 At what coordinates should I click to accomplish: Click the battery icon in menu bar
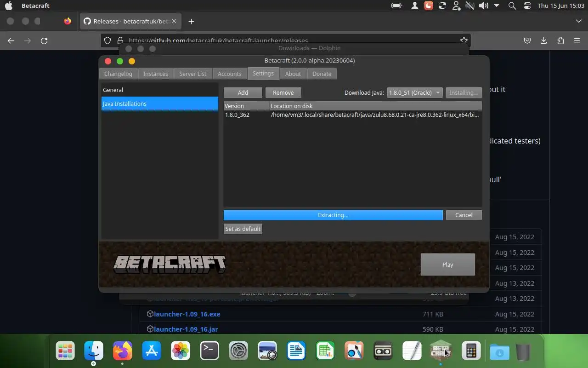pos(396,6)
